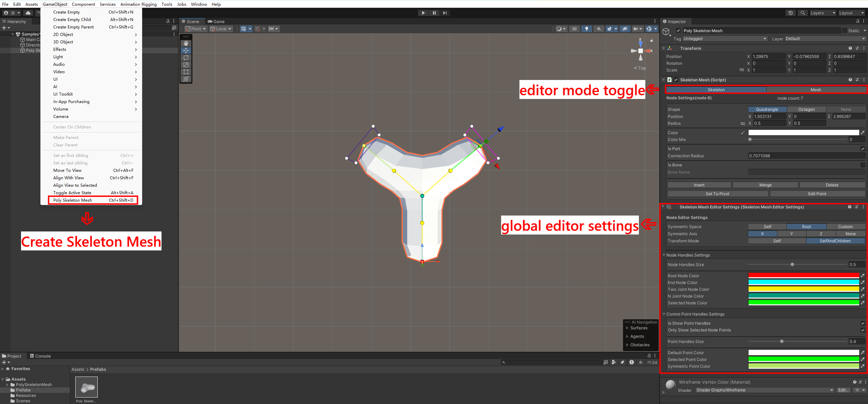
Task: Select the Hand tool in the Scene toolbar
Action: tap(186, 43)
